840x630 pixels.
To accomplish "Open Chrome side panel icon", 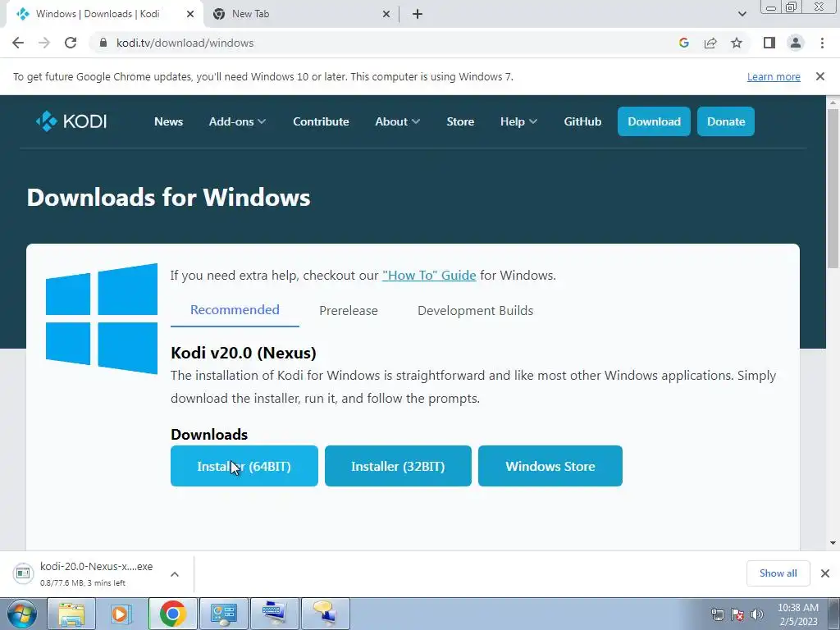I will coord(769,43).
